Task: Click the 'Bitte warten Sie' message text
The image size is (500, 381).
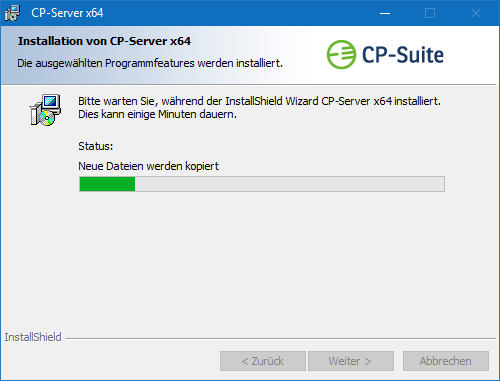Action: pyautogui.click(x=259, y=101)
